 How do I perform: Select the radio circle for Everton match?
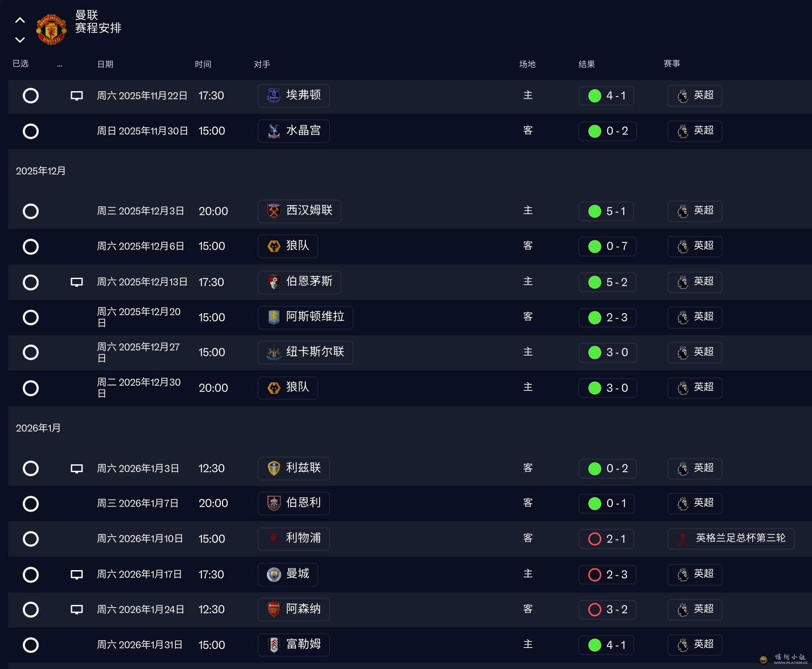31,95
